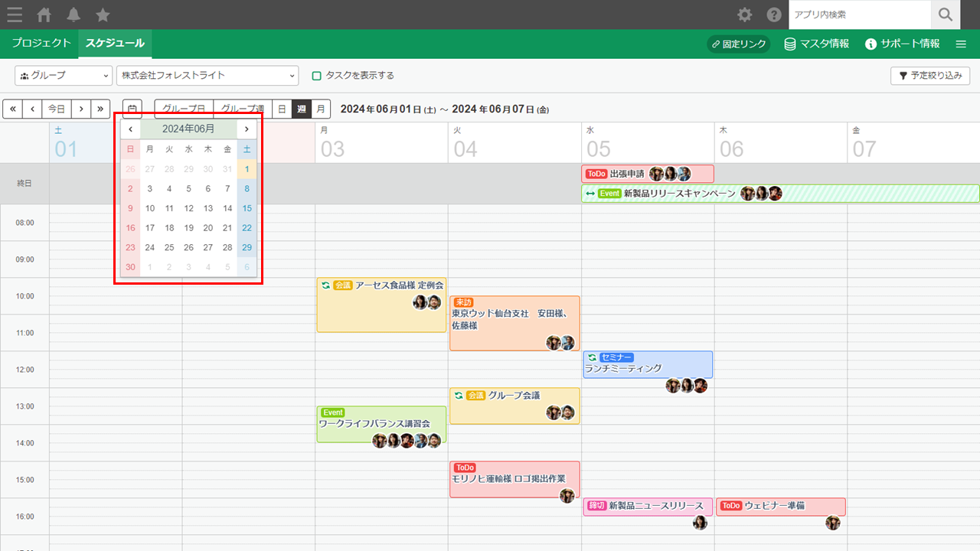Open 東京ウッド仙台支社 visit event
Viewport: 980px width, 551px height.
pyautogui.click(x=514, y=323)
